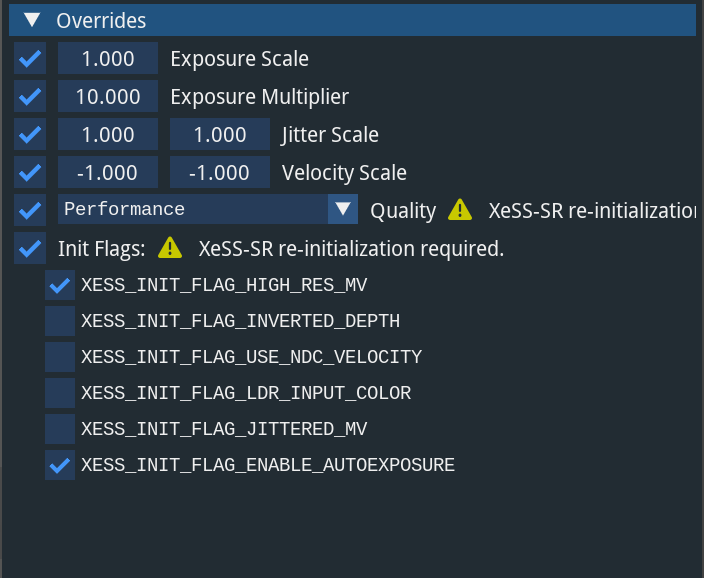Uncheck the Quality override checkbox
Image resolution: width=704 pixels, height=578 pixels.
pyautogui.click(x=30, y=210)
